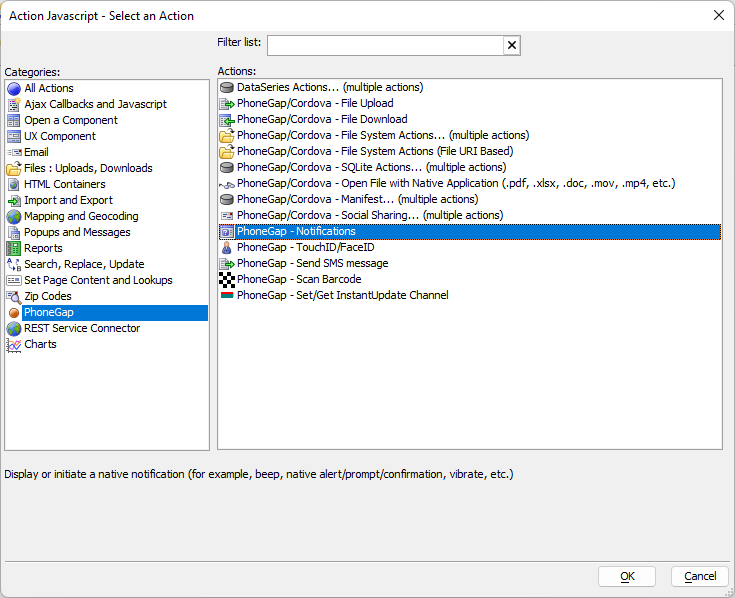Click the PhoneGap category icon

14,313
